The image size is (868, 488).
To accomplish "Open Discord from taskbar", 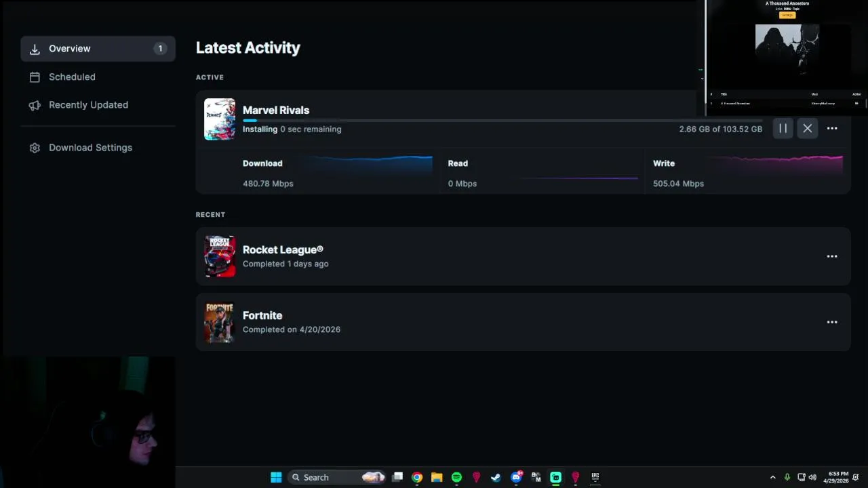I will (516, 477).
